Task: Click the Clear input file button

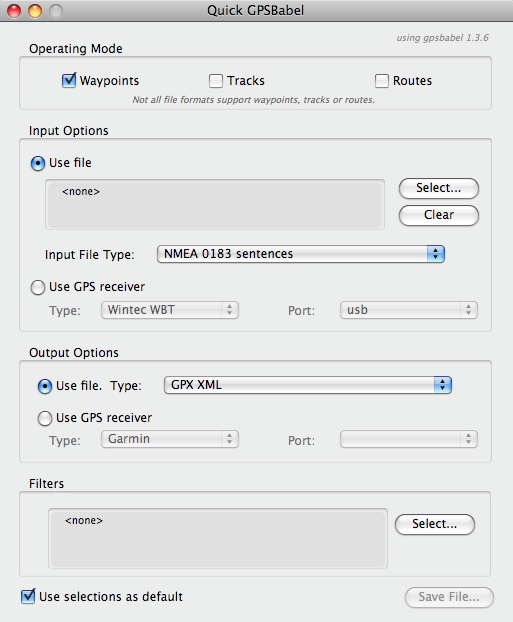Action: (439, 215)
